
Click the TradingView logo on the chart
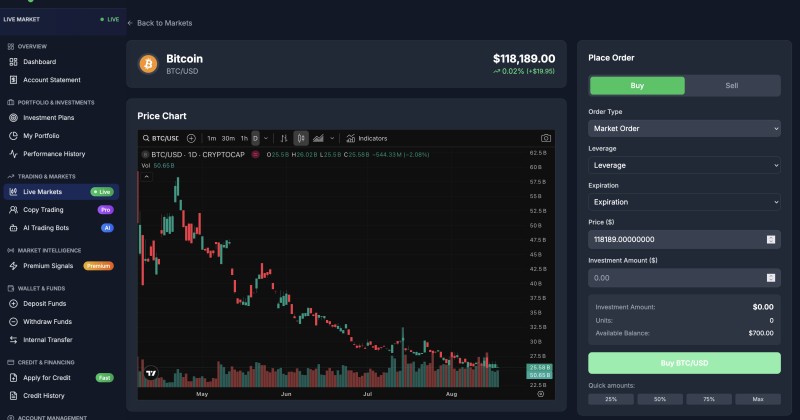(151, 374)
